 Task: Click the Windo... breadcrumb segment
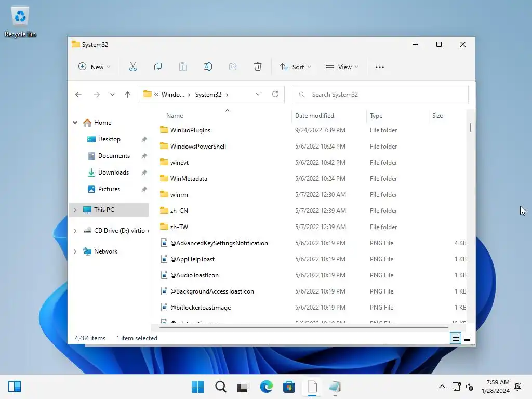(172, 95)
